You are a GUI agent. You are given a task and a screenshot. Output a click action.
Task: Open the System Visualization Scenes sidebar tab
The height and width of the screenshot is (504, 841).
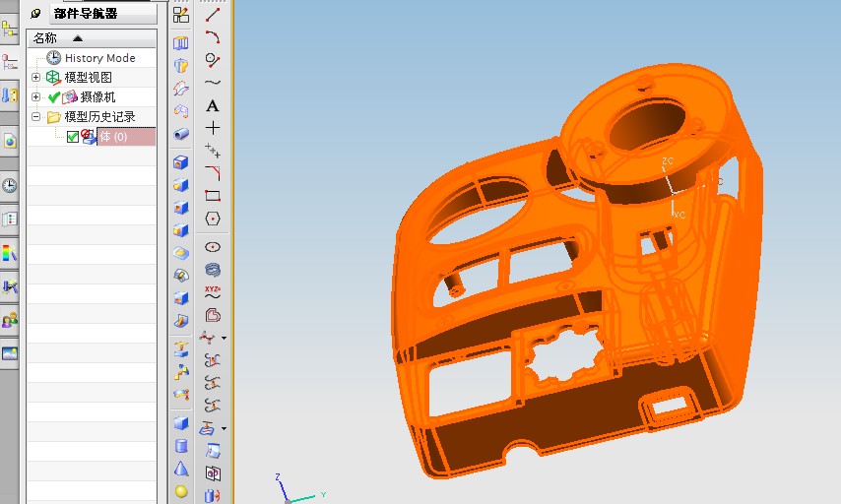coord(9,353)
